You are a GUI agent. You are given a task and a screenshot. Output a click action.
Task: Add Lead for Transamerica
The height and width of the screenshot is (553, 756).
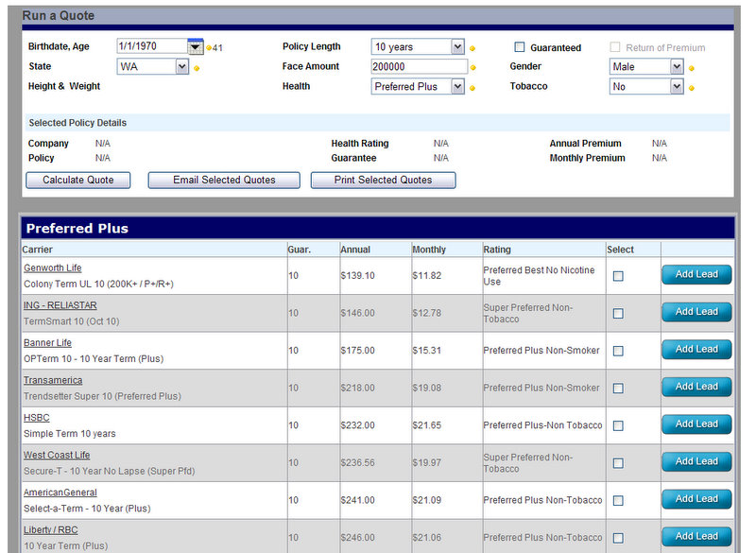coord(696,387)
